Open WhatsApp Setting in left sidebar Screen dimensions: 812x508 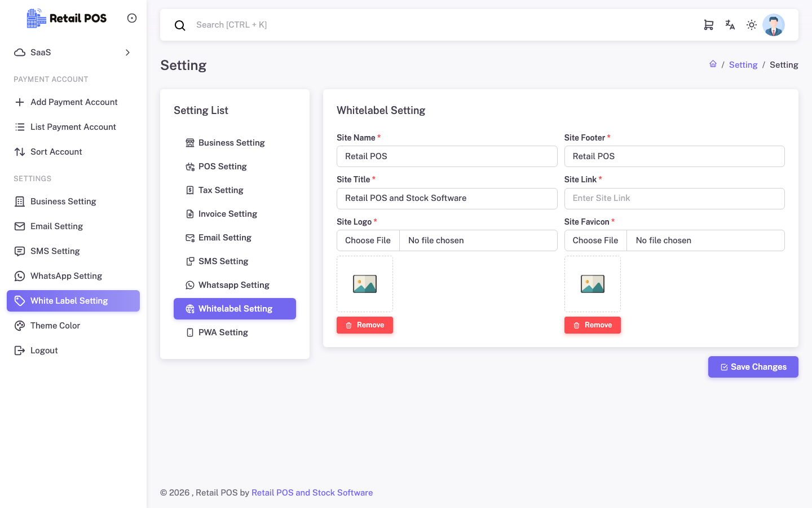tap(73, 276)
